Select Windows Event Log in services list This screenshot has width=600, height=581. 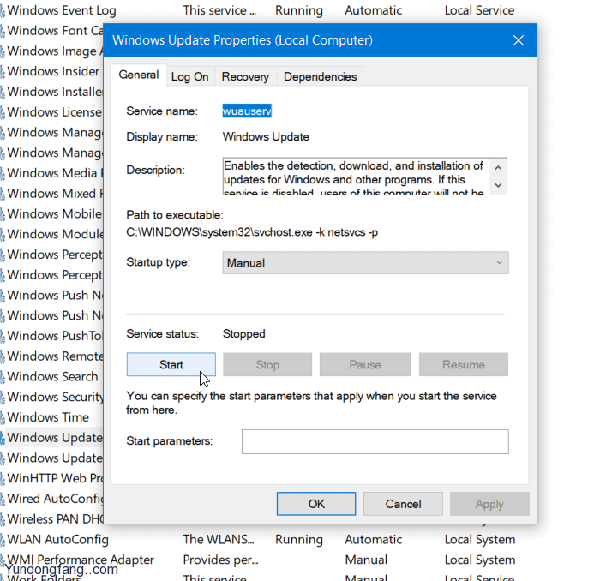tap(62, 10)
